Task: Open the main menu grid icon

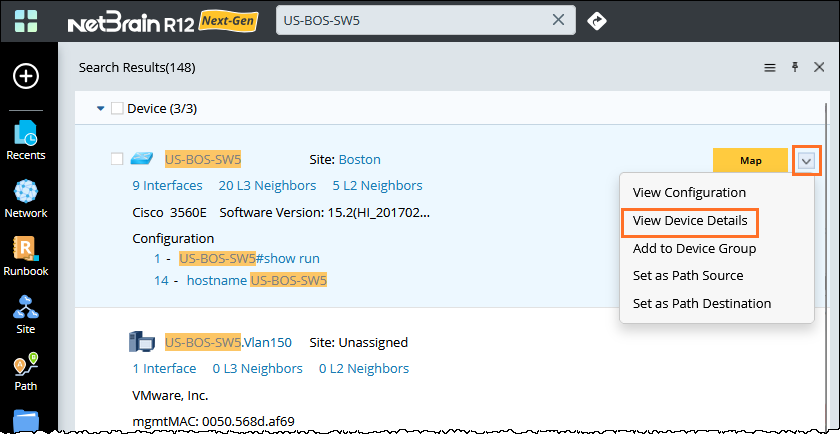Action: (x=26, y=20)
